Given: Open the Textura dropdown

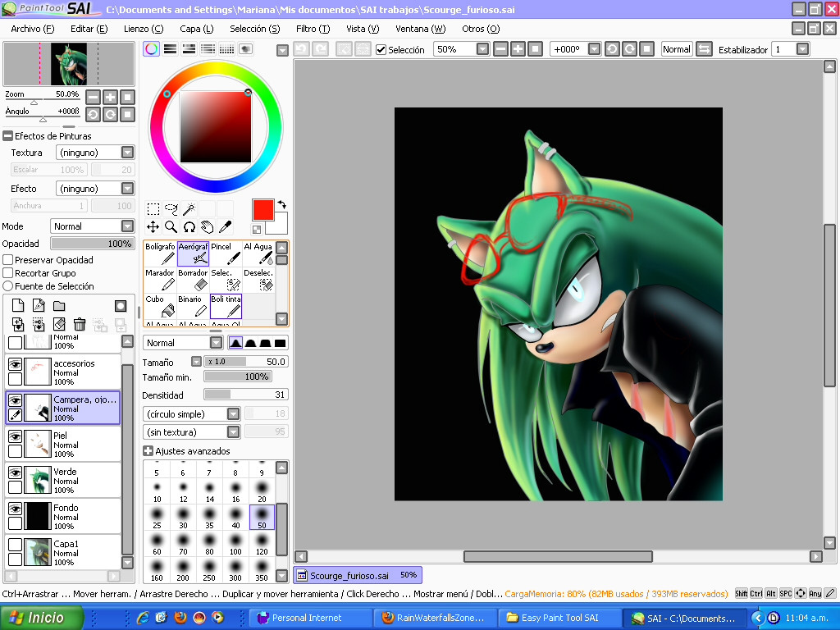Looking at the screenshot, I should [127, 153].
